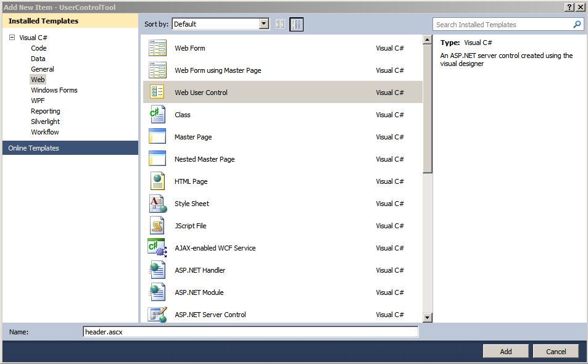Select the Workflow category
Screen dimensions: 588x364
tap(44, 132)
